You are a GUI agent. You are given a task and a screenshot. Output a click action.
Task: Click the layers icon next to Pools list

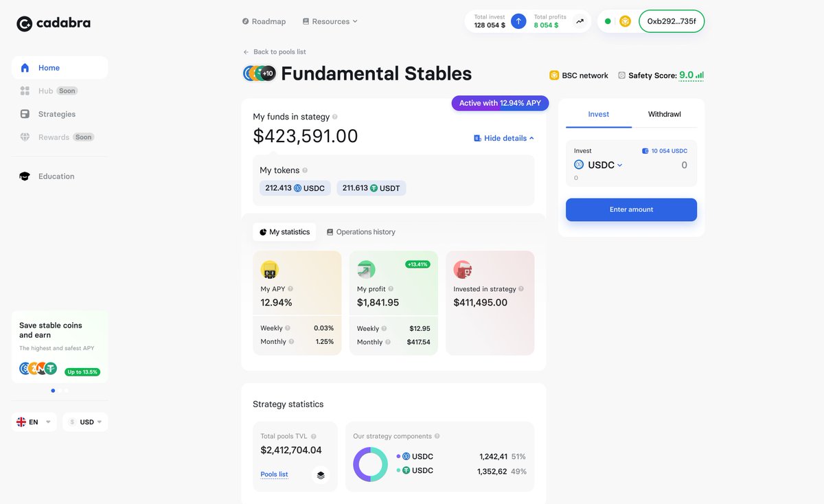(x=320, y=474)
